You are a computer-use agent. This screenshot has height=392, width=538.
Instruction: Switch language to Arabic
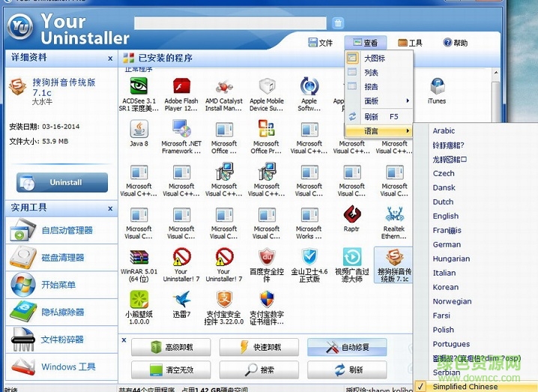click(x=444, y=130)
